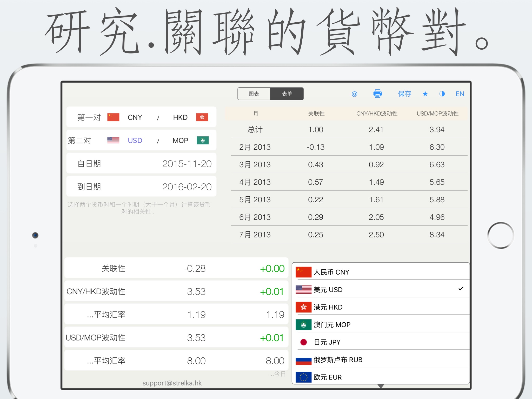This screenshot has height=399, width=532.
Task: Switch to the 图表 chart tab
Action: [254, 94]
